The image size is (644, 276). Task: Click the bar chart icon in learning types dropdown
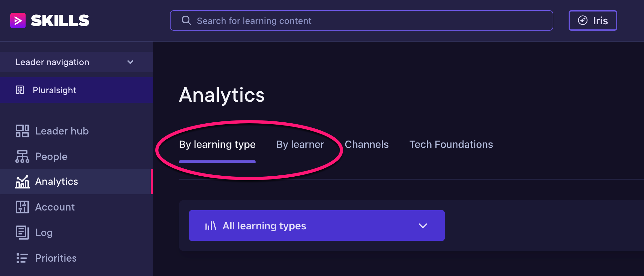tap(211, 226)
